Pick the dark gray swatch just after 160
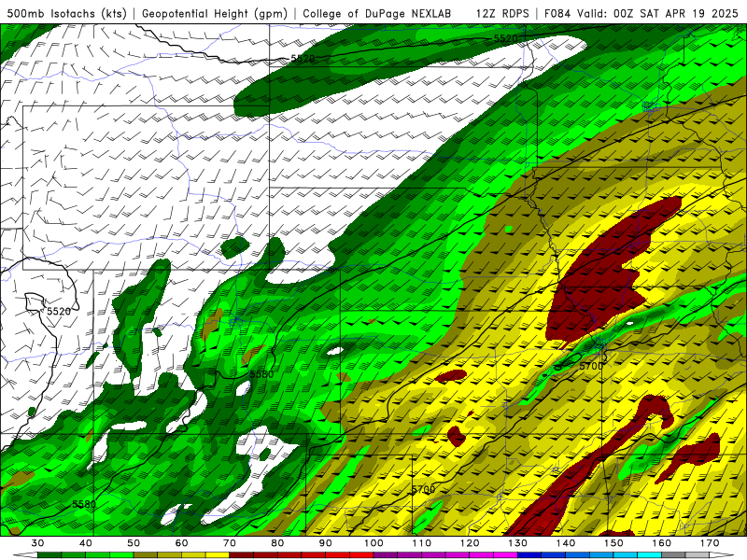The image size is (747, 560). [673, 555]
